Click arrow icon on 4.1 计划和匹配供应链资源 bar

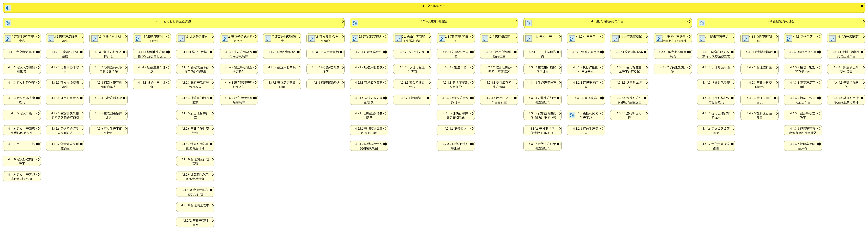pos(342,21)
